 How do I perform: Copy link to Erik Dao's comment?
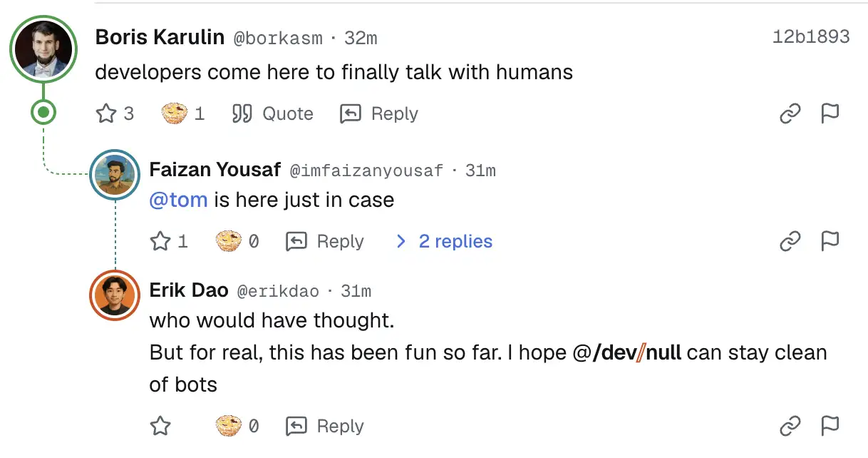[x=790, y=426]
